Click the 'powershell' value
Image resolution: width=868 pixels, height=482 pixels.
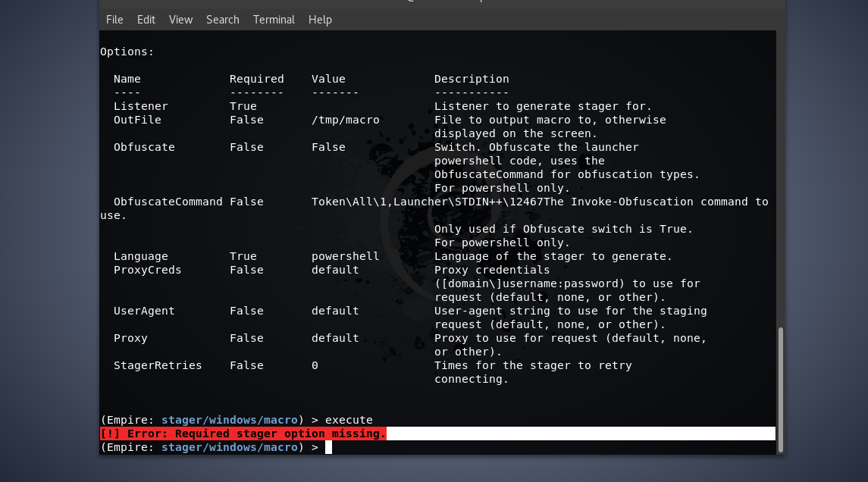(x=346, y=256)
